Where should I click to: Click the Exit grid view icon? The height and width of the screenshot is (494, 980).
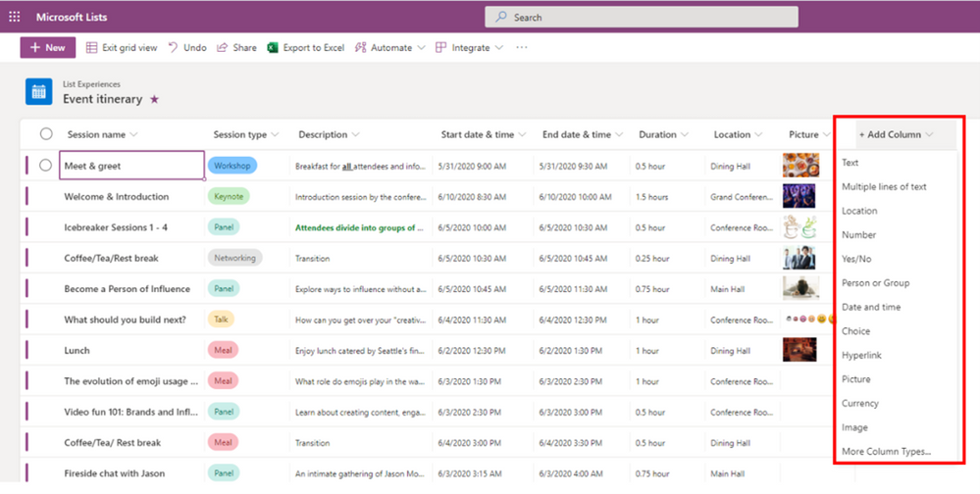coord(91,47)
